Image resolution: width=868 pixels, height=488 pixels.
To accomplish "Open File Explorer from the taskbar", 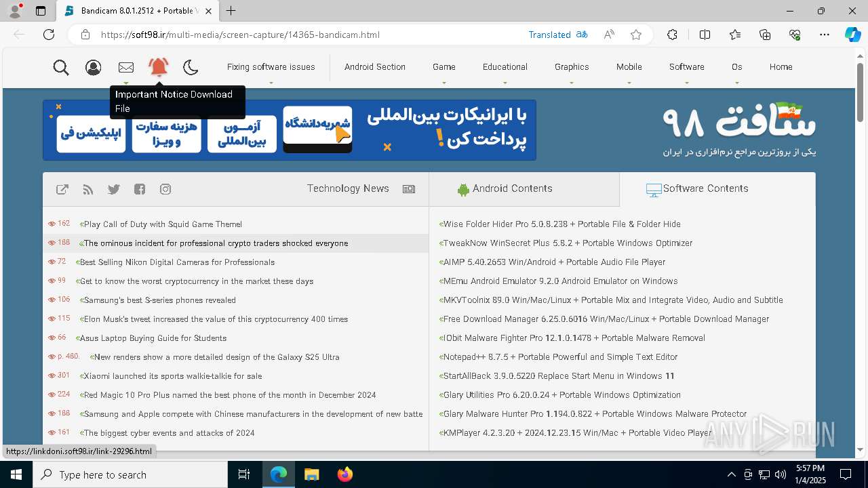I will 311,474.
